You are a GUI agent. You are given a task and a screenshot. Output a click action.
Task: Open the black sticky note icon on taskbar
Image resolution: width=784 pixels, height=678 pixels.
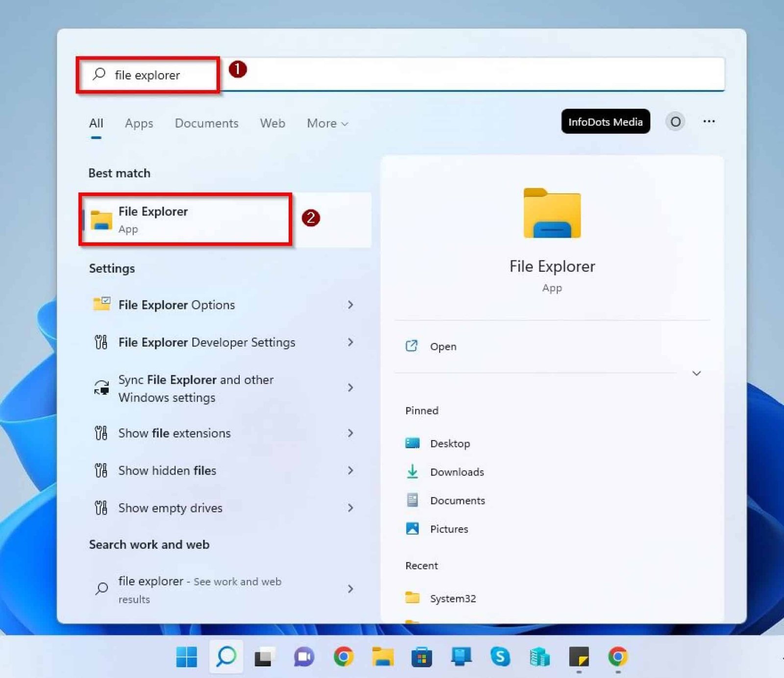tap(579, 656)
